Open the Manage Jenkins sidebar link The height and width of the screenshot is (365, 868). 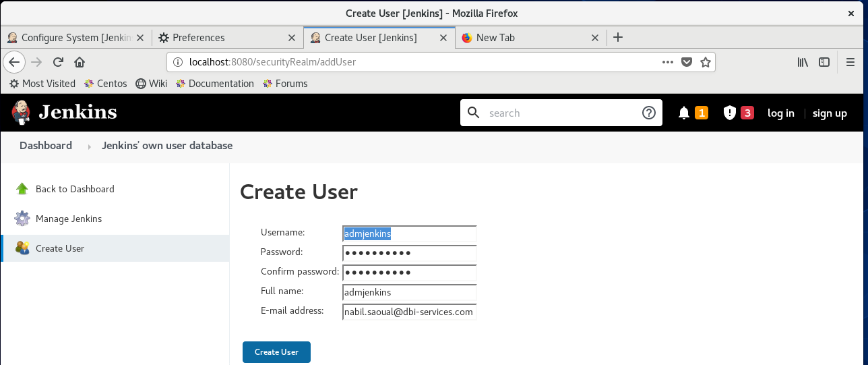coord(69,219)
